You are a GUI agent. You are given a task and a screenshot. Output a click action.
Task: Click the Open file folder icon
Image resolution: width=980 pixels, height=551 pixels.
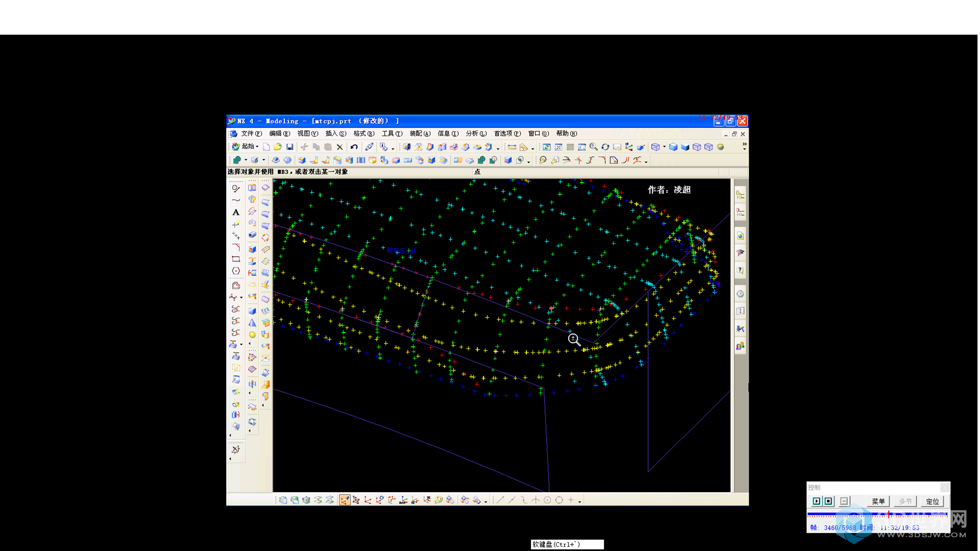tap(278, 147)
